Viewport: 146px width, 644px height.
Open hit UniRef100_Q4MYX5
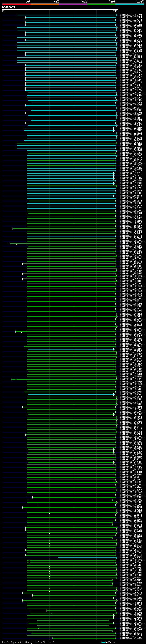click(131, 630)
